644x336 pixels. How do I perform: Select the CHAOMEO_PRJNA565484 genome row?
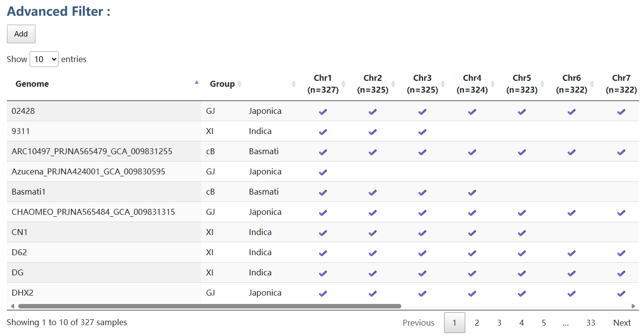point(93,212)
